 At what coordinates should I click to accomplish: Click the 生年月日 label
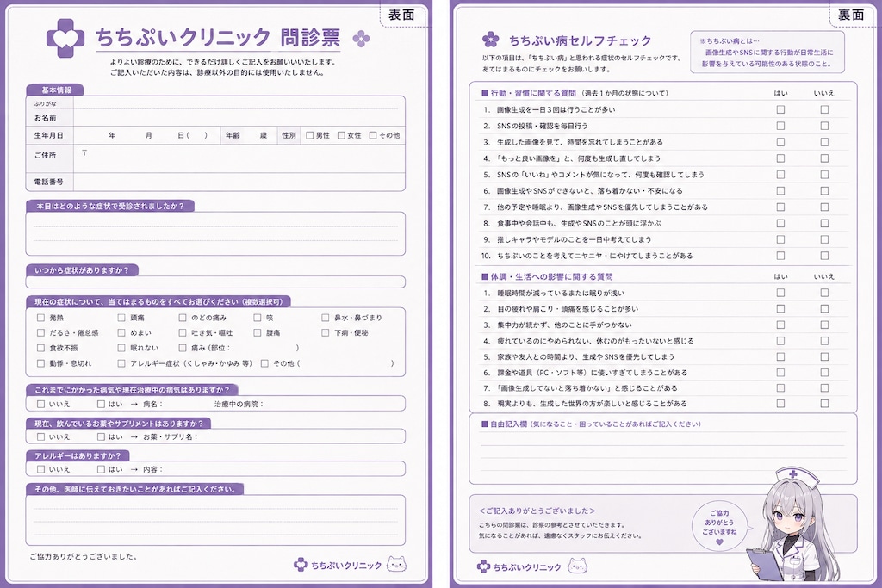point(49,135)
